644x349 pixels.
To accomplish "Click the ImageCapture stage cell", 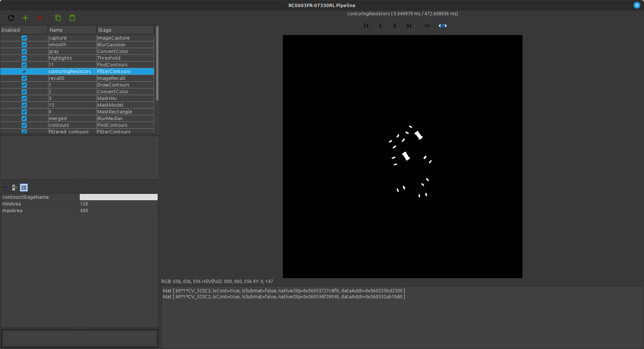I will pyautogui.click(x=125, y=38).
